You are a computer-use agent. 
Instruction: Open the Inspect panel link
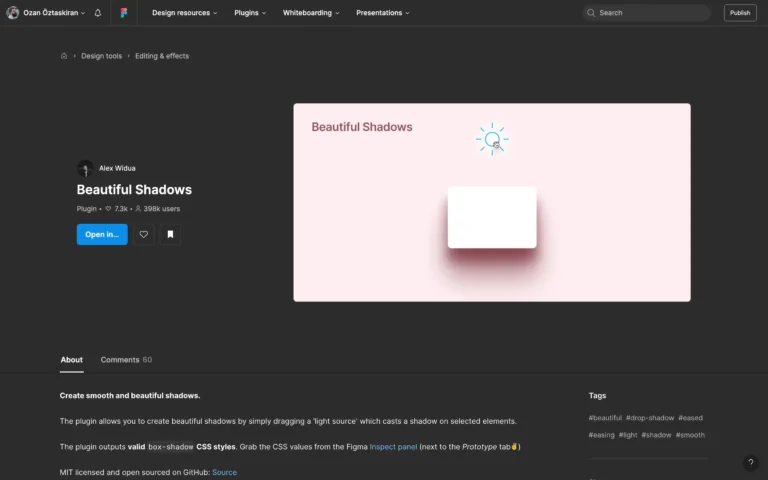pos(393,447)
